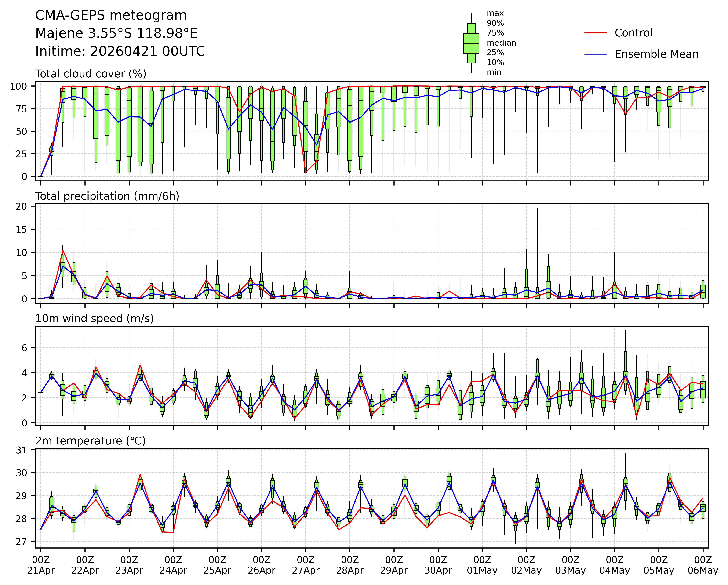Click the blue Ensemble Mean legend line

point(595,54)
